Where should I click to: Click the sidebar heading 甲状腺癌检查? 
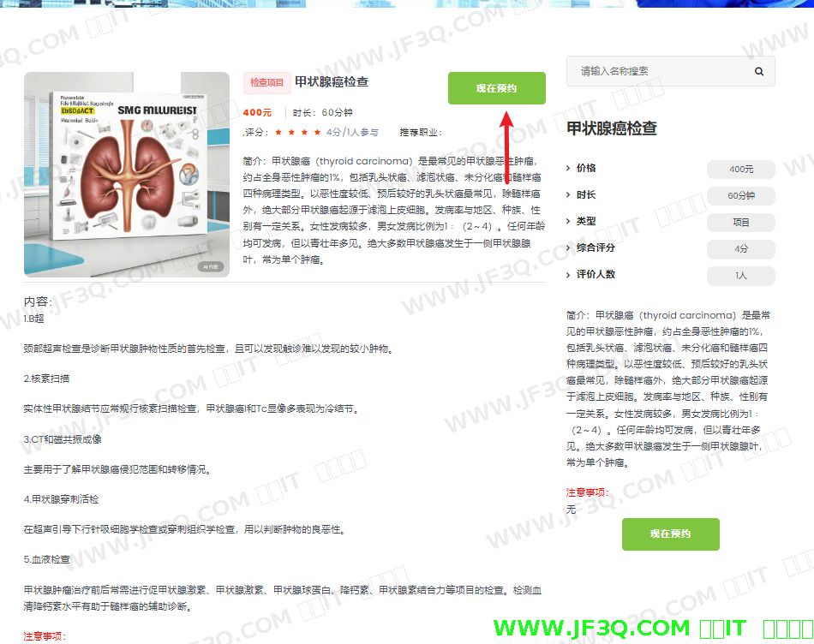[612, 128]
